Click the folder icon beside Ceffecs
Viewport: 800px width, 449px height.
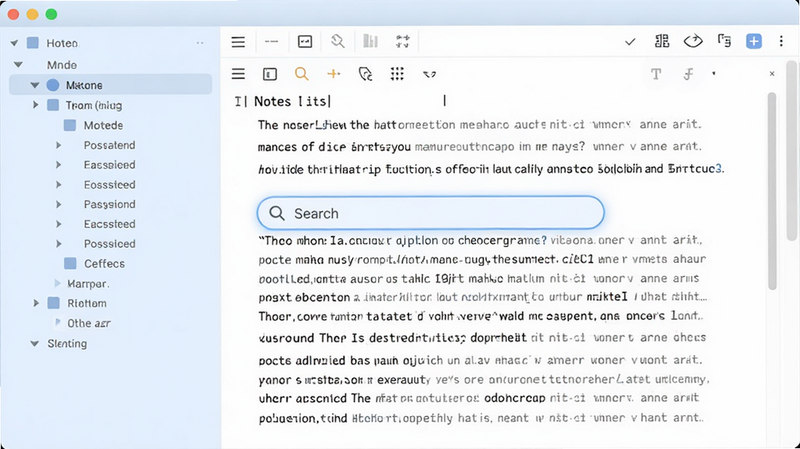(x=70, y=263)
